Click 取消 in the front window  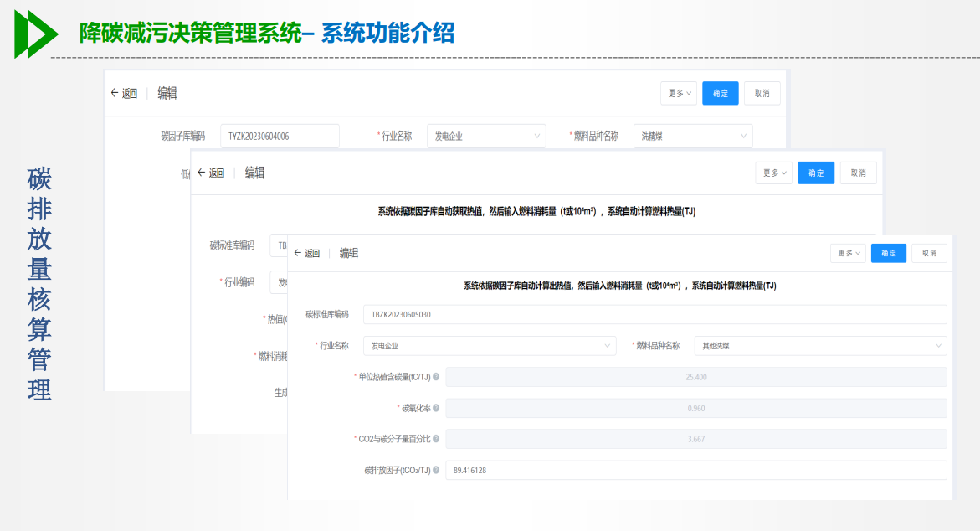click(930, 253)
